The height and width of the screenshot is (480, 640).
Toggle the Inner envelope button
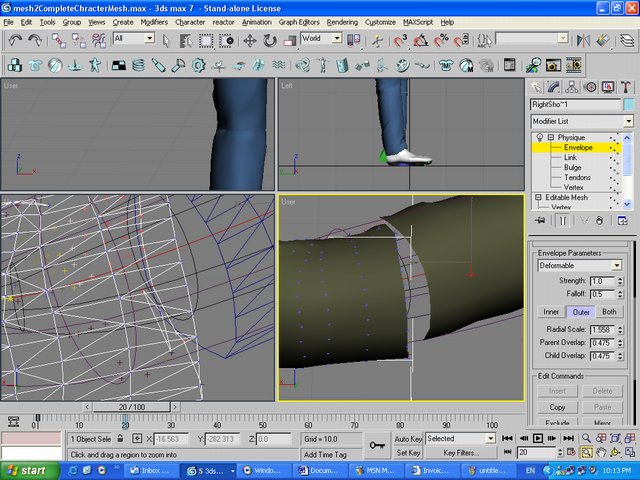point(551,312)
